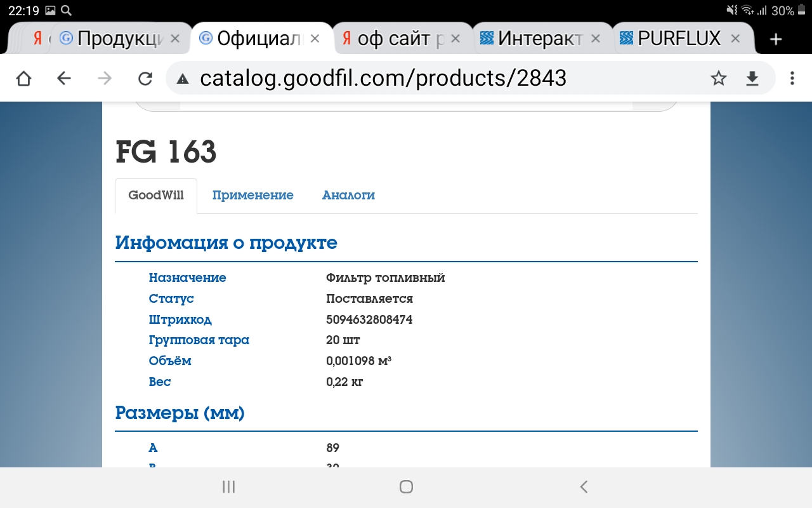Close the PURFLUX tab

pyautogui.click(x=735, y=39)
